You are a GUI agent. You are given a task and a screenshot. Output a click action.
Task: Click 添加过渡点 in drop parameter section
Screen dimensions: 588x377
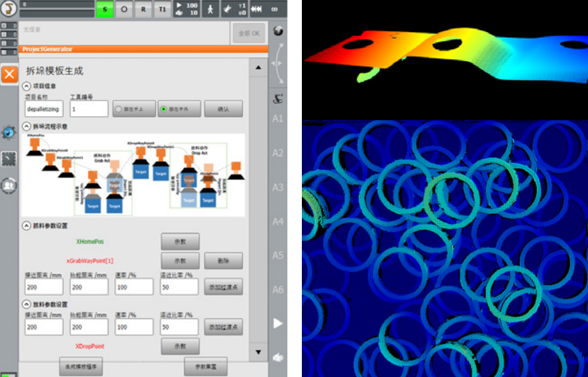[223, 327]
